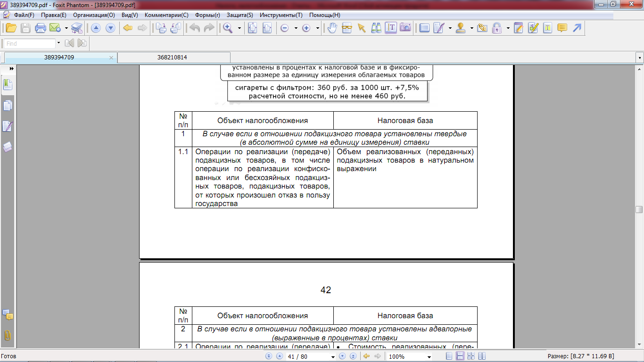Open search with the binoculars icon
The height and width of the screenshot is (362, 644).
tap(376, 28)
